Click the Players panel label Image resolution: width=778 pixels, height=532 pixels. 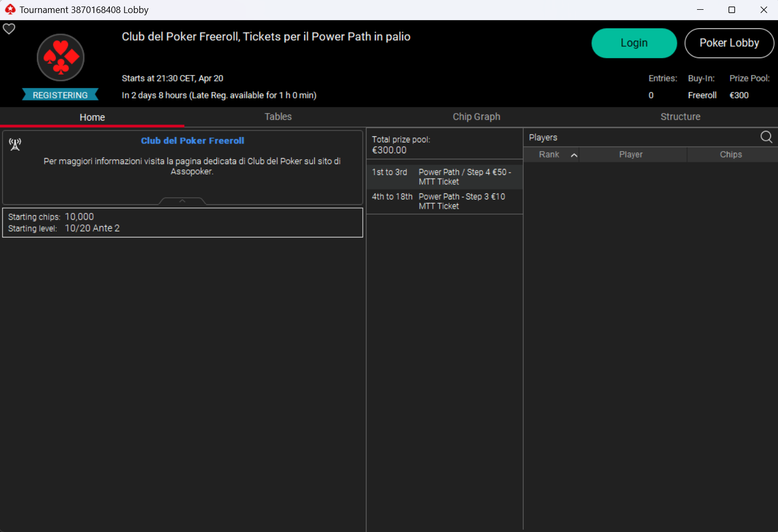(x=543, y=137)
